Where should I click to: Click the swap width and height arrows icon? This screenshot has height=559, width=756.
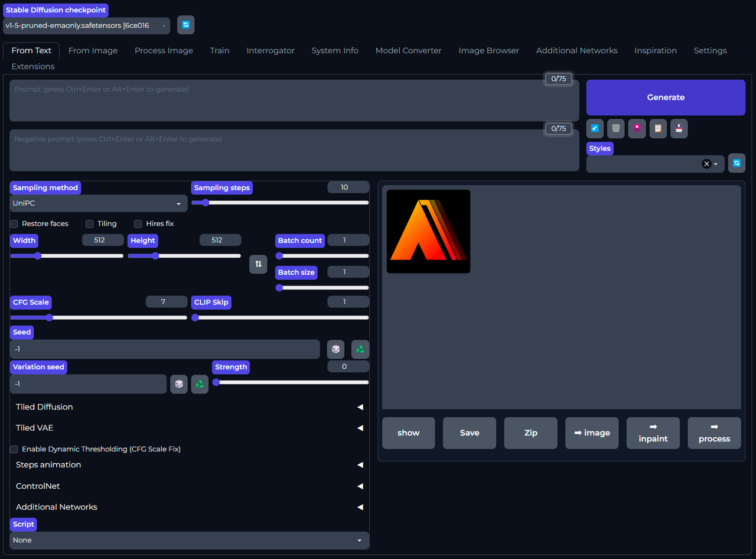[258, 264]
